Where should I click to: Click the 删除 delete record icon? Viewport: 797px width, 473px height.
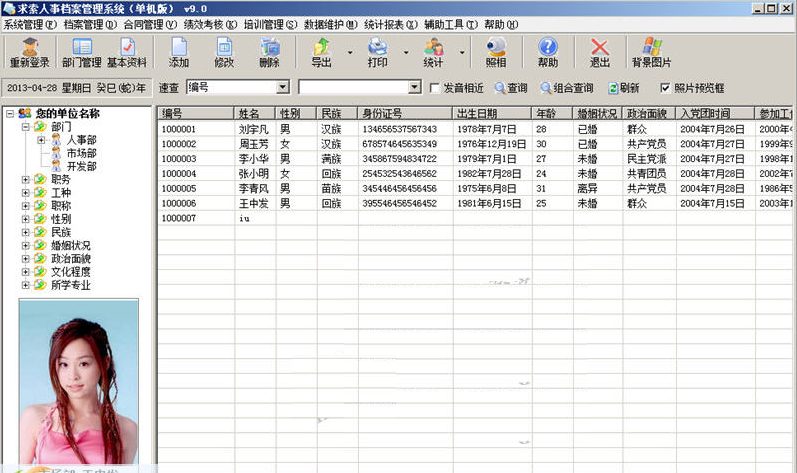coord(269,52)
